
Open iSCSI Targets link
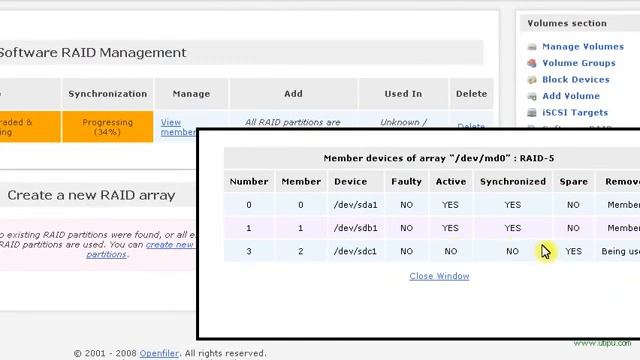pyautogui.click(x=575, y=112)
